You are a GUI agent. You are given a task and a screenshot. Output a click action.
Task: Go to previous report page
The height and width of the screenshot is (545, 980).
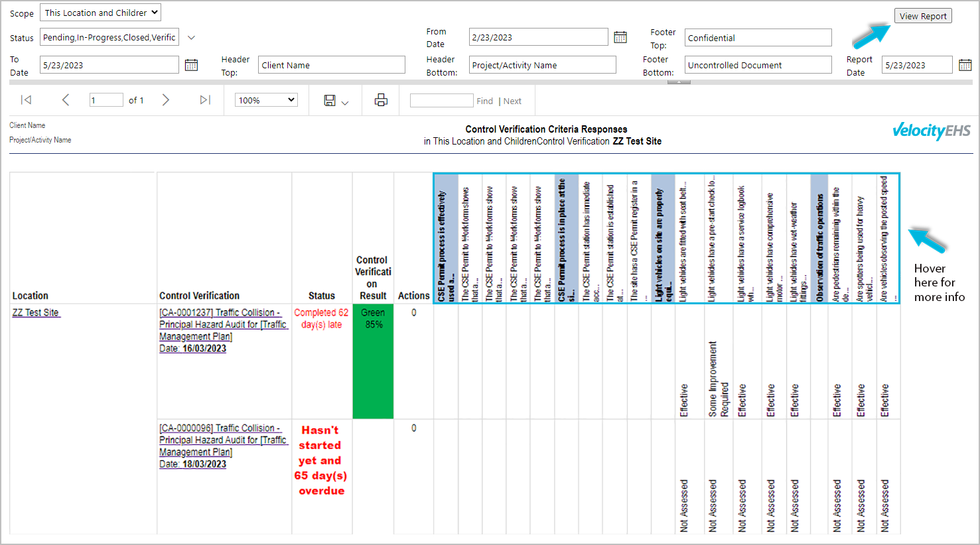65,100
